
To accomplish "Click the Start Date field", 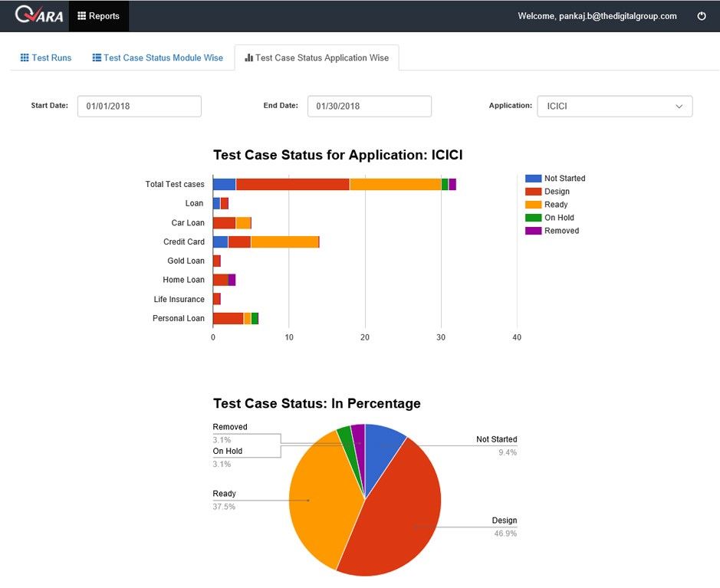I will pyautogui.click(x=139, y=106).
